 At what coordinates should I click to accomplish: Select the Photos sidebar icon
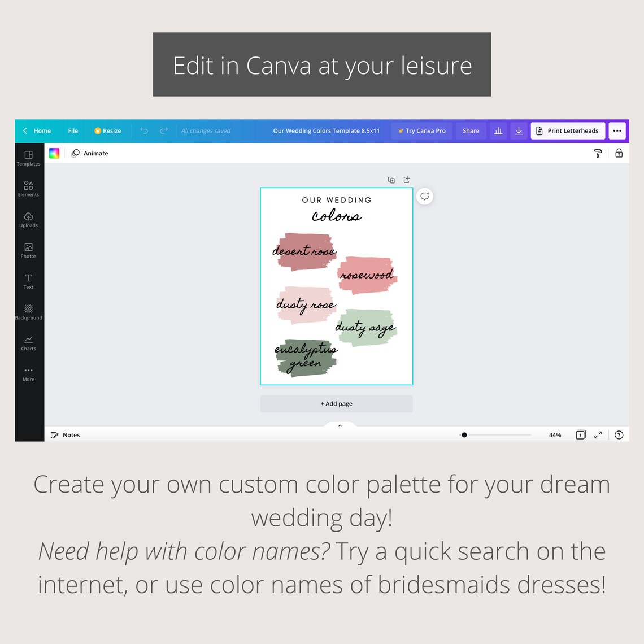point(28,250)
